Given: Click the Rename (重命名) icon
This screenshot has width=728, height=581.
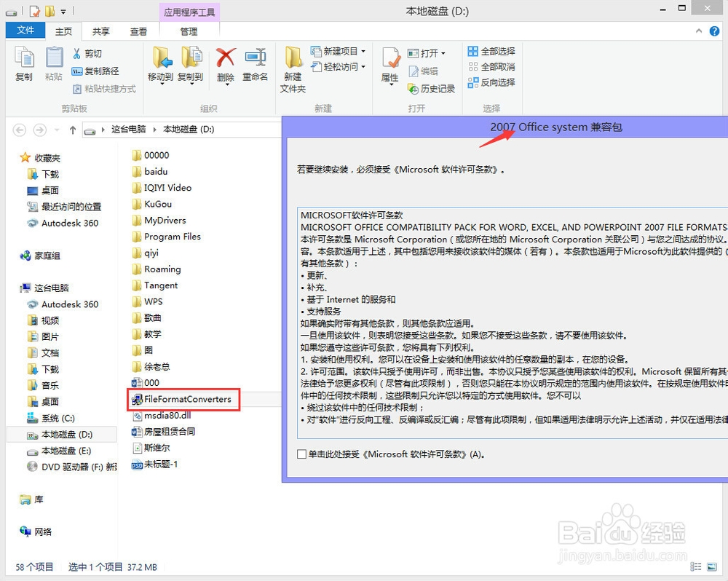Looking at the screenshot, I should pyautogui.click(x=256, y=58).
